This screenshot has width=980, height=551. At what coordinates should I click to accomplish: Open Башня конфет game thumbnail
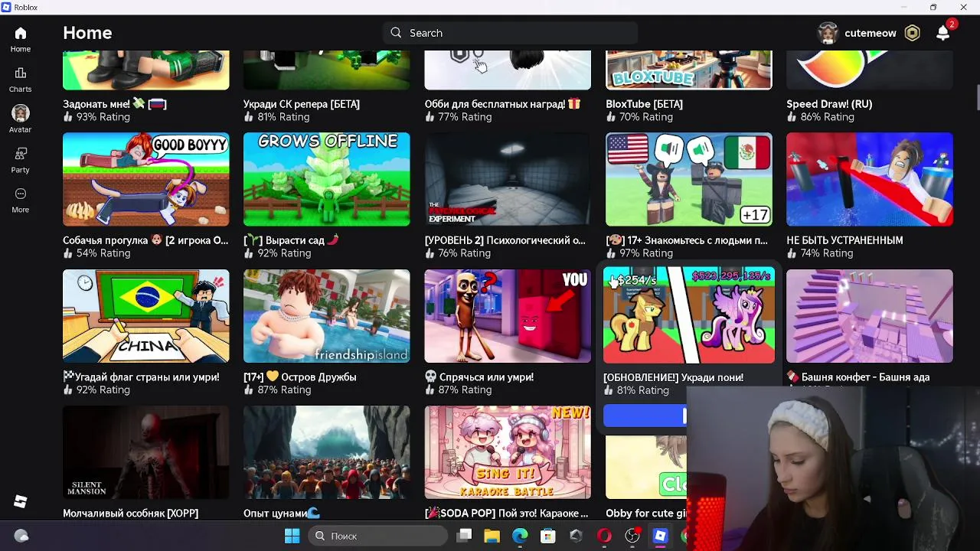870,315
